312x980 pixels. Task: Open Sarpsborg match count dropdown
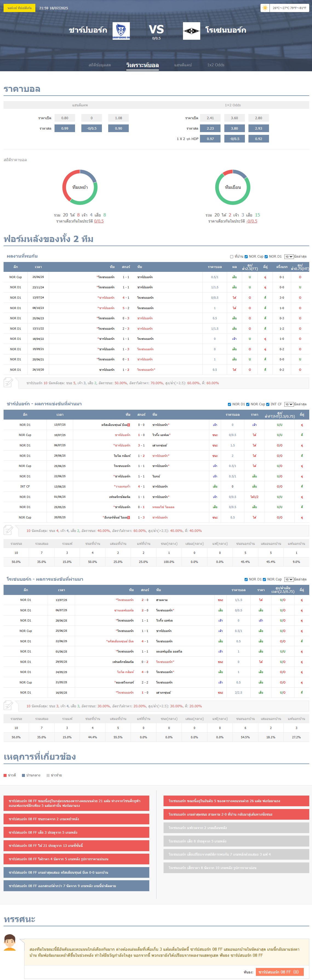coord(289,404)
